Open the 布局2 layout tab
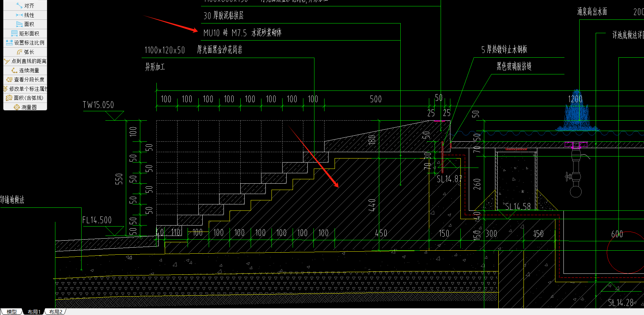Screen dimensions: 644x315 (x=56, y=312)
